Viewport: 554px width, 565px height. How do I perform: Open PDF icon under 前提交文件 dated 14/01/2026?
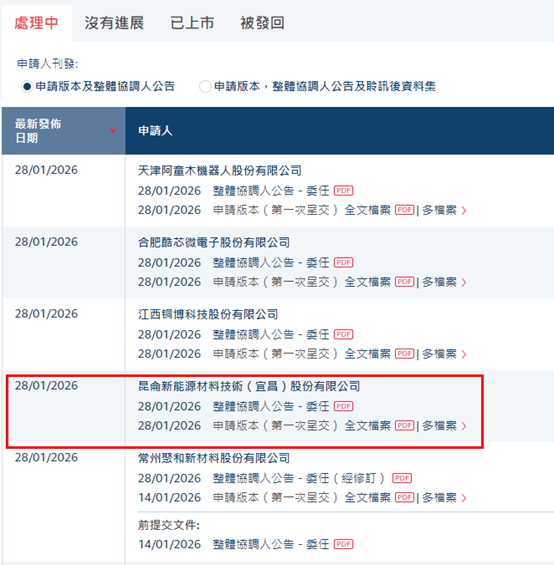(344, 544)
